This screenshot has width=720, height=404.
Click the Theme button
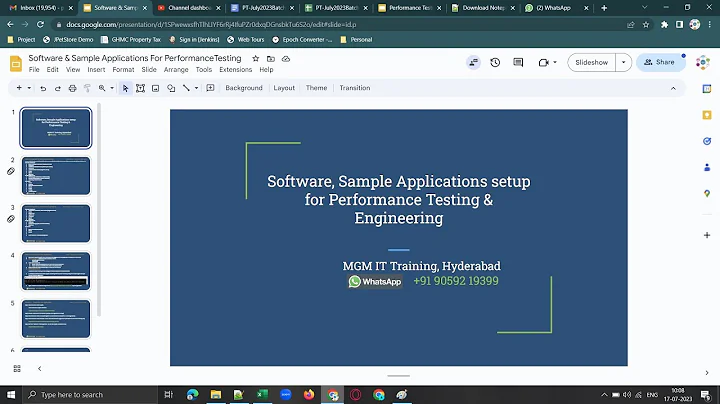tap(316, 88)
